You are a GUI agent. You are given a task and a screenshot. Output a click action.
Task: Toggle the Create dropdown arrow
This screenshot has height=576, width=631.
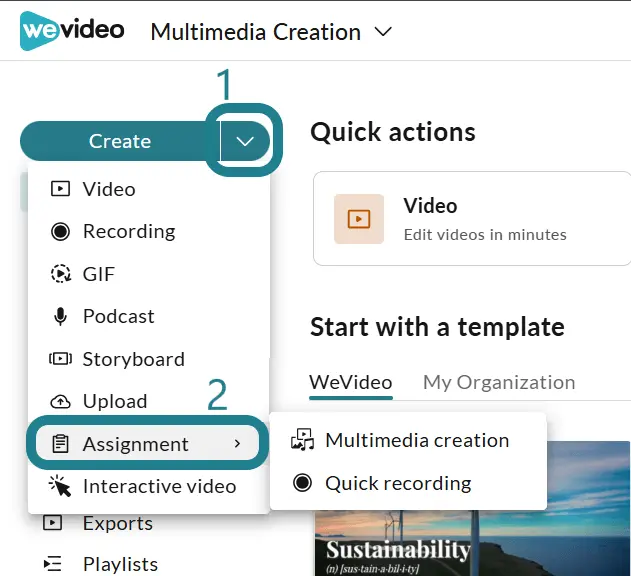tap(245, 141)
